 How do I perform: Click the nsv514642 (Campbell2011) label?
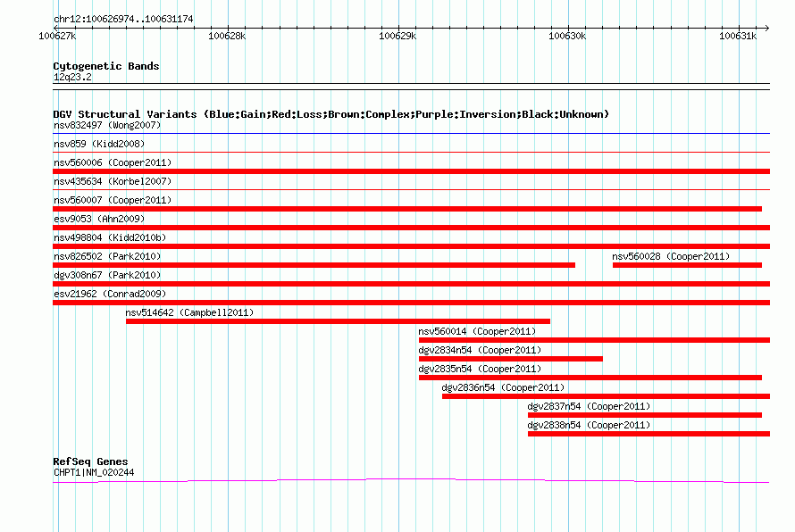click(189, 312)
